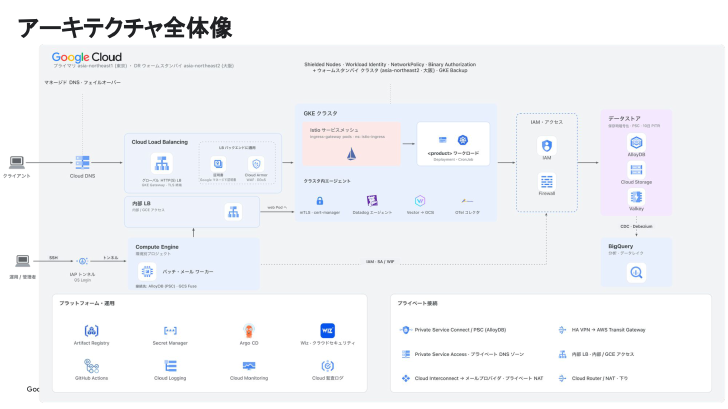The height and width of the screenshot is (409, 728).
Task: Click the 'GKE クラスタ' heading
Action: click(x=320, y=113)
